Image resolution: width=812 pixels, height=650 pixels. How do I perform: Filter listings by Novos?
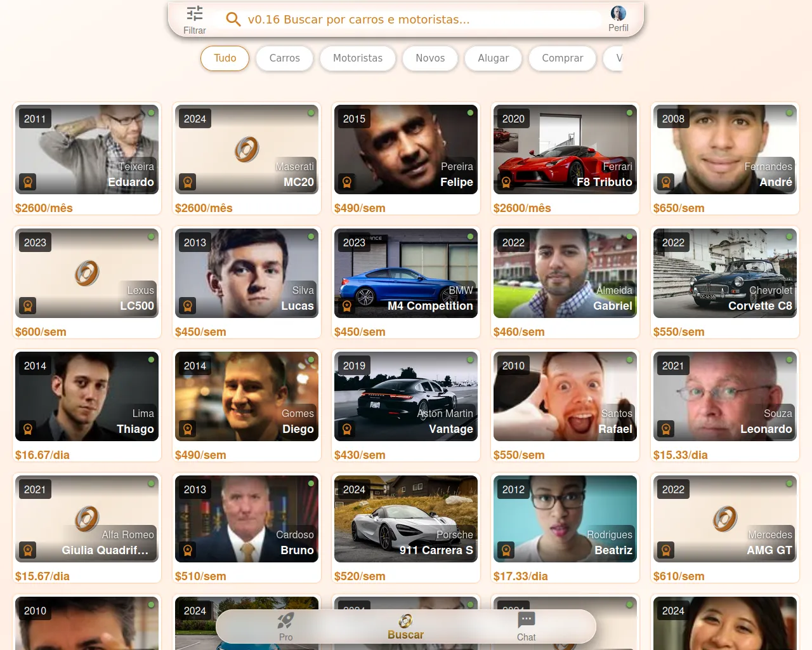(430, 58)
